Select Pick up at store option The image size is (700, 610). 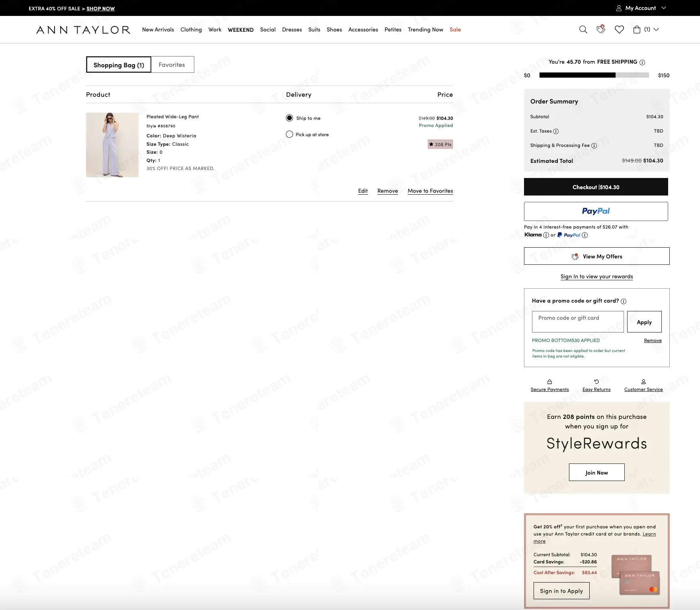(x=289, y=134)
